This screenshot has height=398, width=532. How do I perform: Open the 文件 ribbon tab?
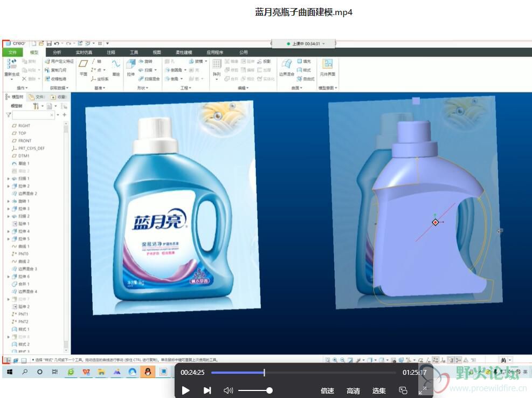coord(12,52)
